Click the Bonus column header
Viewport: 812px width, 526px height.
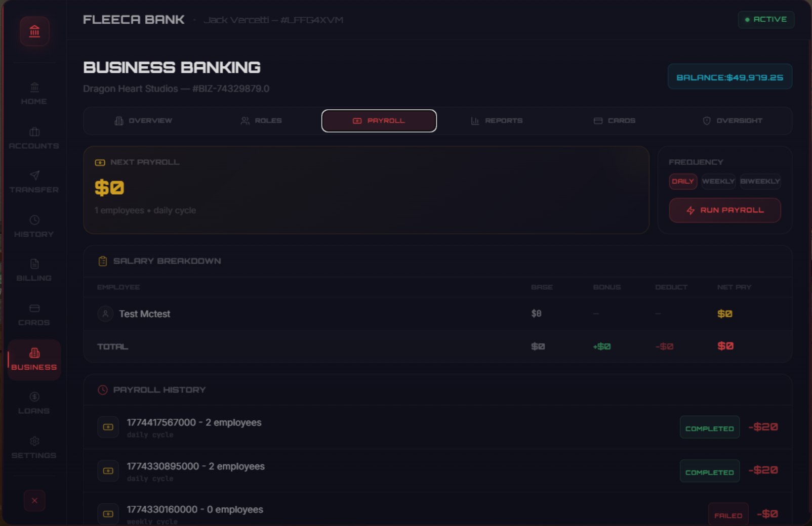607,287
